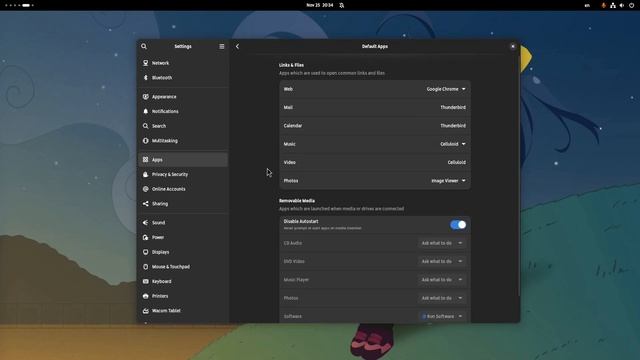Screen dimensions: 640x360
Task: Click the Network sidebar icon
Action: pos(146,63)
